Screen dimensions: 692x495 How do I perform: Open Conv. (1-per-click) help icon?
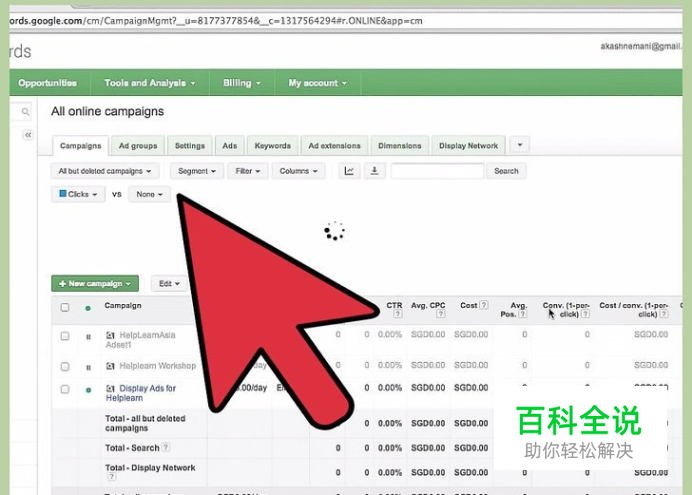tap(585, 314)
